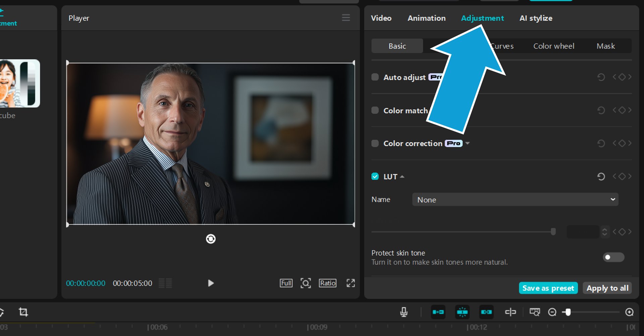This screenshot has width=644, height=336.
Task: Reset Color match settings
Action: coord(601,110)
